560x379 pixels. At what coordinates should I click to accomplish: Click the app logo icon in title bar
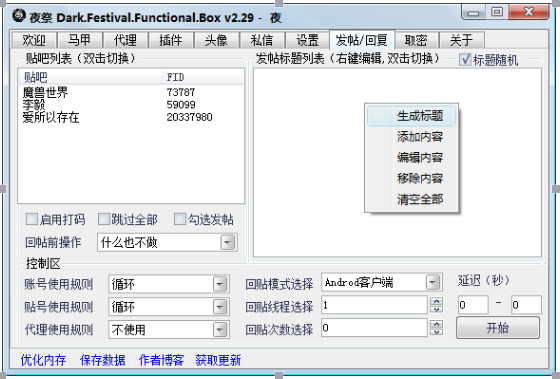click(19, 15)
